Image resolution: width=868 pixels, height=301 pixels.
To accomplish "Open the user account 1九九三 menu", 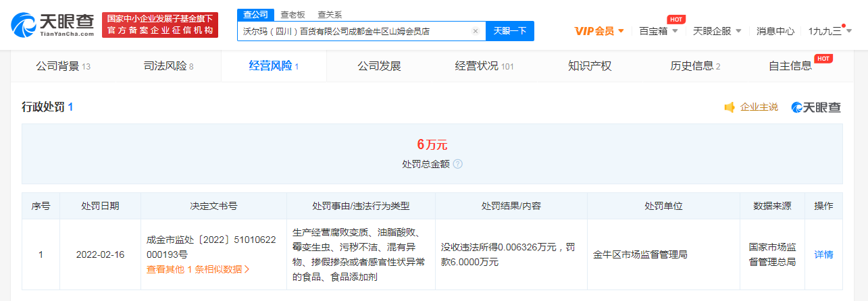I will click(829, 31).
